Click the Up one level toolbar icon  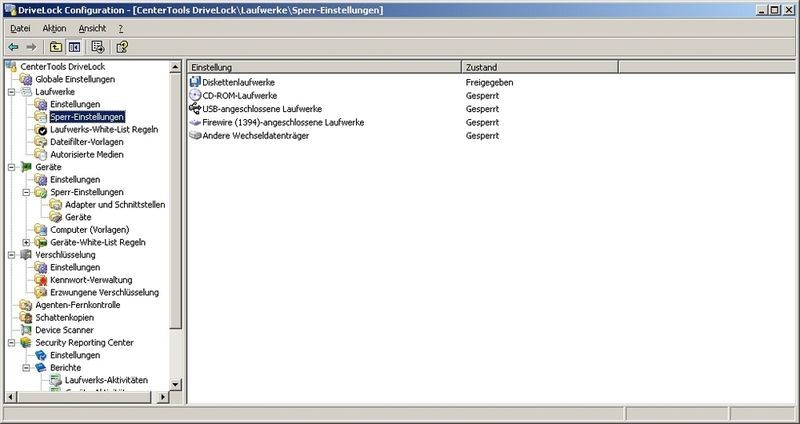(x=56, y=47)
